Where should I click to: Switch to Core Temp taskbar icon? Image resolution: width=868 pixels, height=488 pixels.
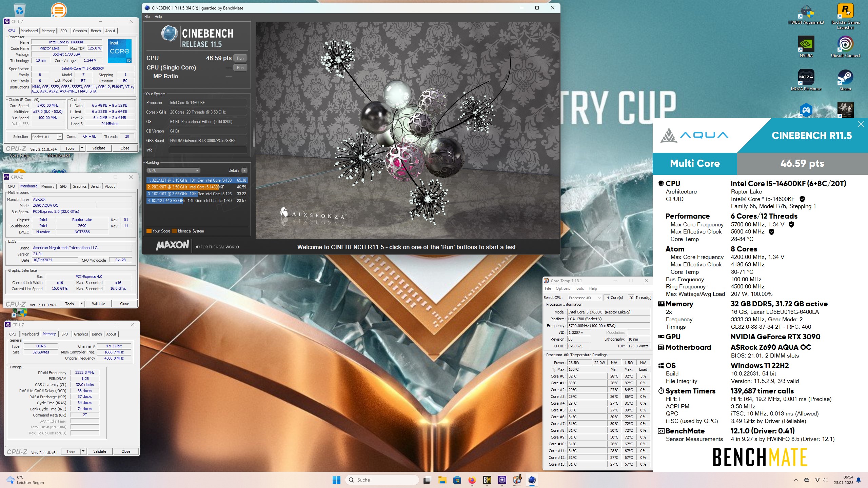pos(517,480)
